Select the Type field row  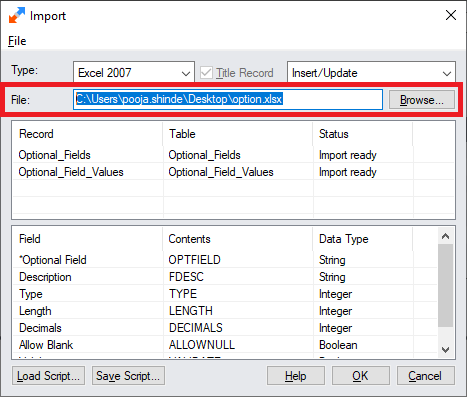click(x=225, y=294)
